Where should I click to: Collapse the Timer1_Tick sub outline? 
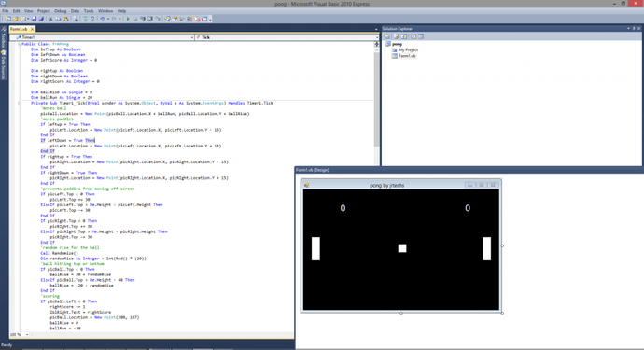[x=20, y=103]
